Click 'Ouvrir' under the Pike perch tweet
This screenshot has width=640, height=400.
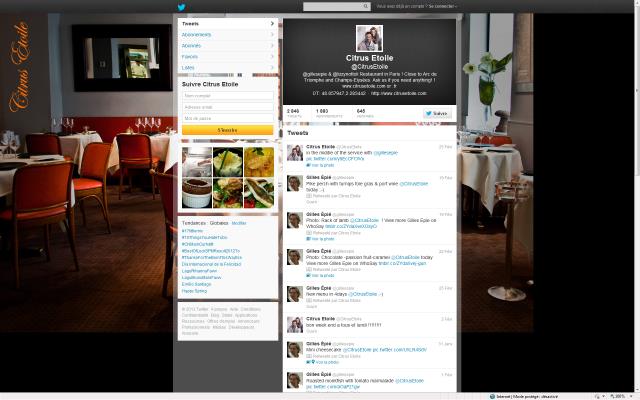coord(311,202)
